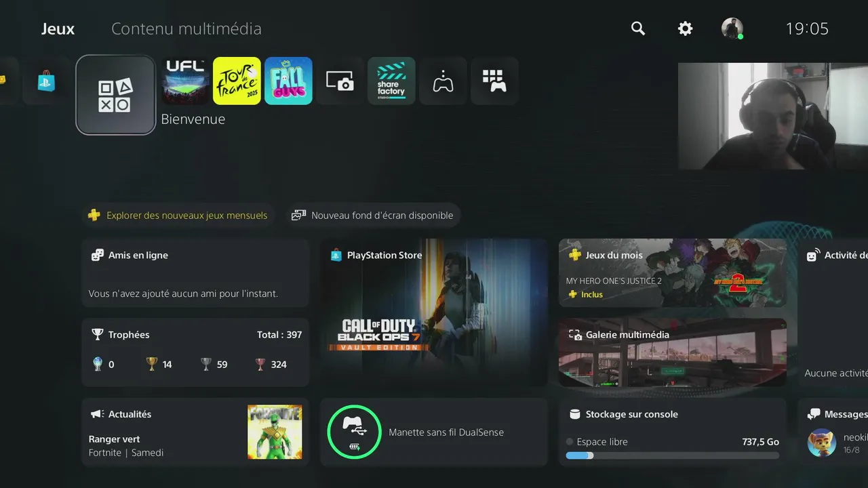The height and width of the screenshot is (488, 868).
Task: Select the Bienvenue PlayStation symbols tile
Action: 116,95
